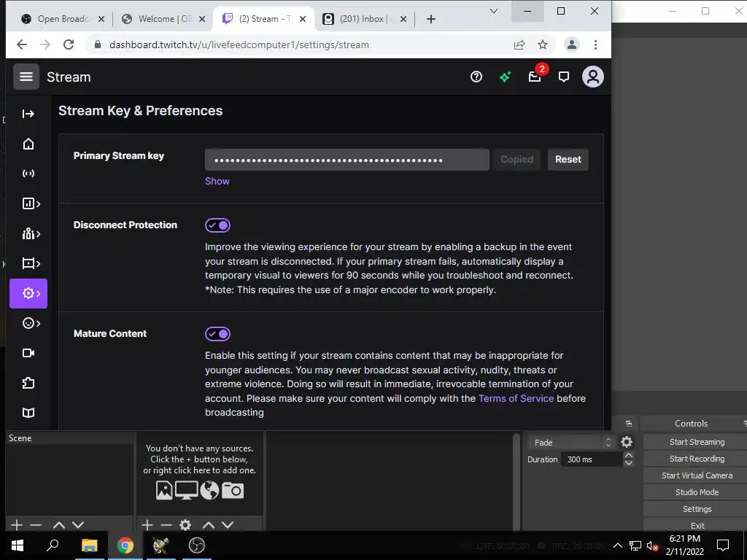
Task: Open the Terms of Service link
Action: (516, 399)
